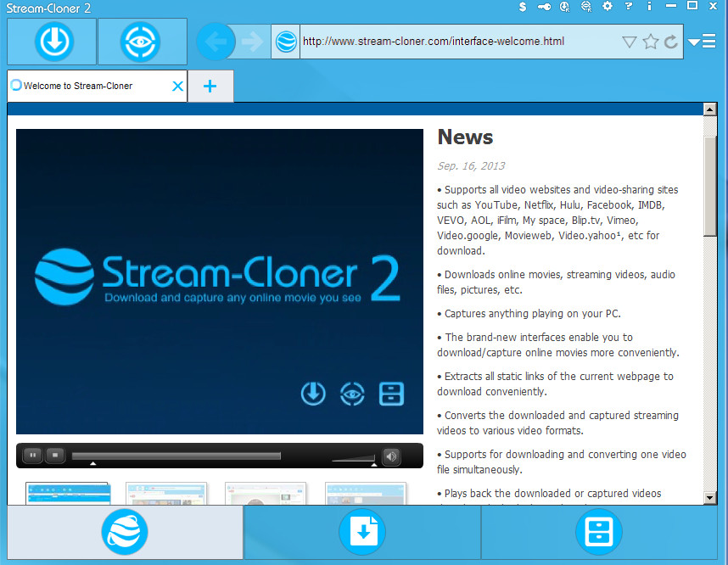Open the hamburger menu dropdown at right
Image resolution: width=728 pixels, height=565 pixels.
coord(702,42)
